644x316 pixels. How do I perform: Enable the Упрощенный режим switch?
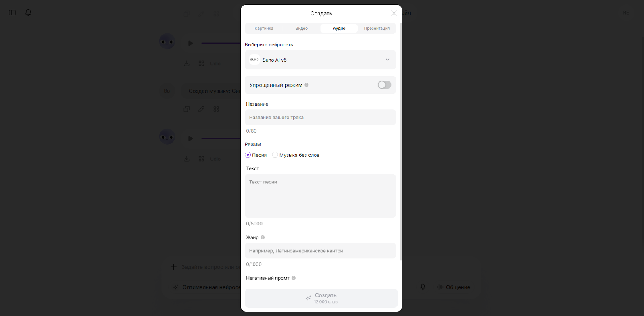[384, 85]
